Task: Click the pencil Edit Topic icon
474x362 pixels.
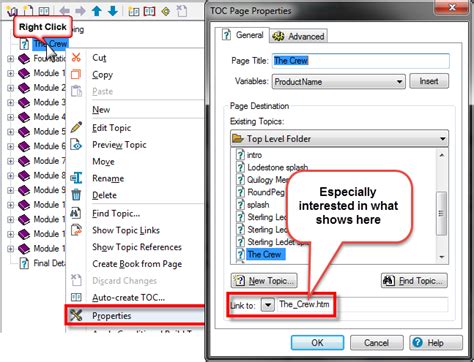Action: (76, 127)
